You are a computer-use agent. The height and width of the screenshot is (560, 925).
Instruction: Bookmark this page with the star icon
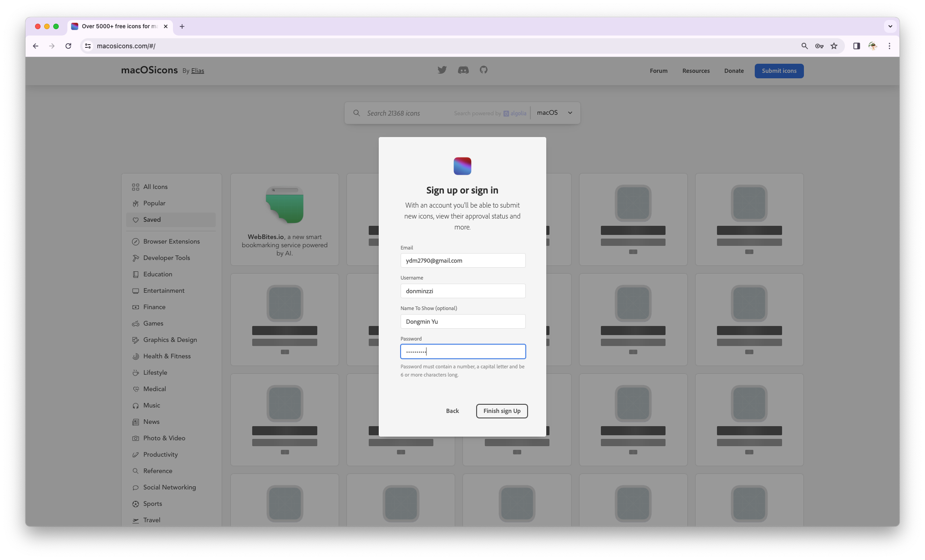pos(834,46)
